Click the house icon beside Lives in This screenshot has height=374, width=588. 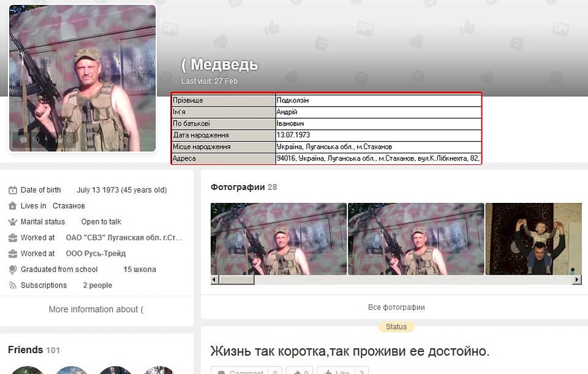[x=13, y=206]
